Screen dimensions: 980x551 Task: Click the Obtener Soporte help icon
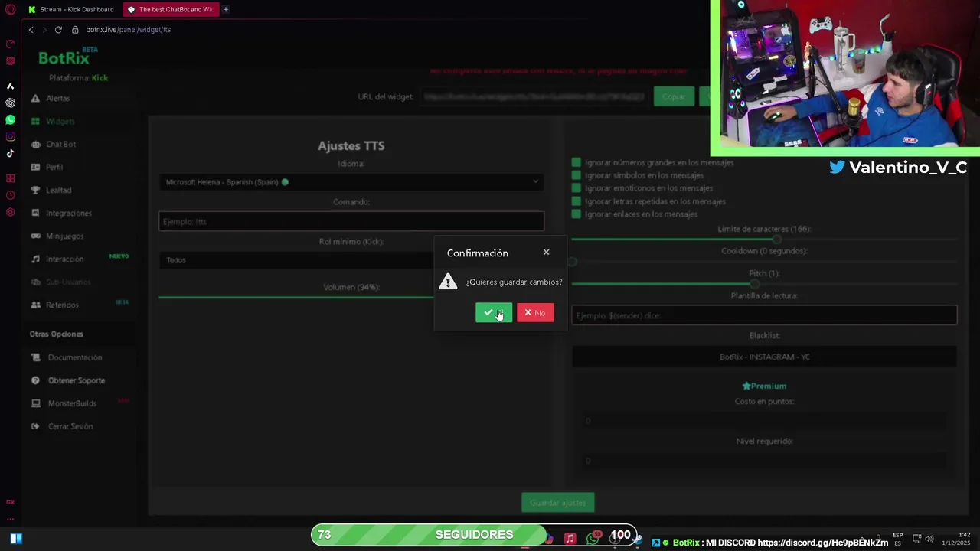[x=35, y=380]
